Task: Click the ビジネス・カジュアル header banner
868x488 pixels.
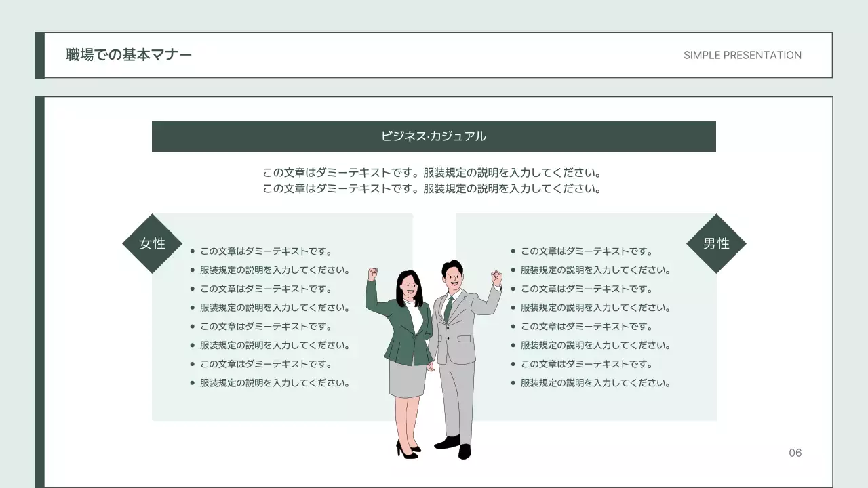Action: coord(434,136)
